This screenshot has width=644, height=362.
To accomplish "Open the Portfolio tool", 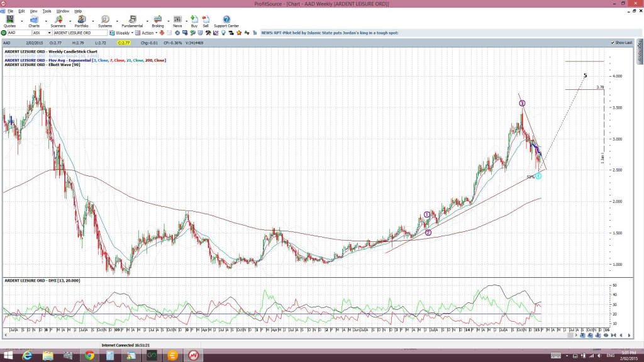I will 81,21.
